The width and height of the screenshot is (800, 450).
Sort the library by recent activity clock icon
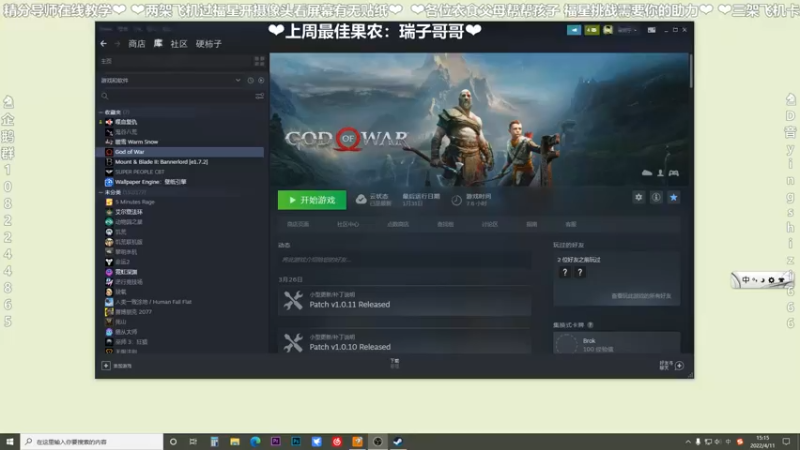click(251, 80)
